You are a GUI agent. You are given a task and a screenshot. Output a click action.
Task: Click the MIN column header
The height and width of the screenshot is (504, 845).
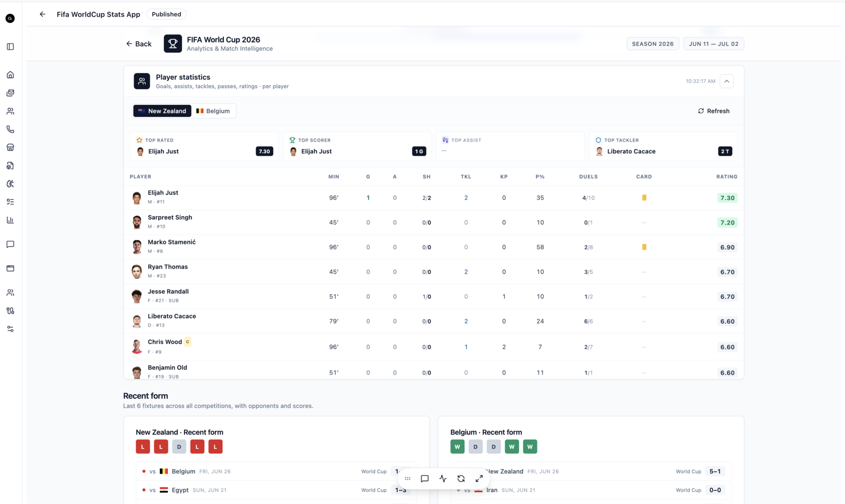click(334, 176)
